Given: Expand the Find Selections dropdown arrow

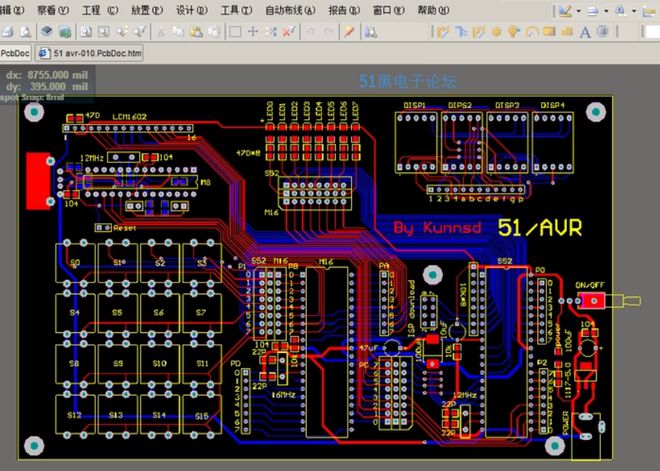Looking at the screenshot, I should pos(634,11).
